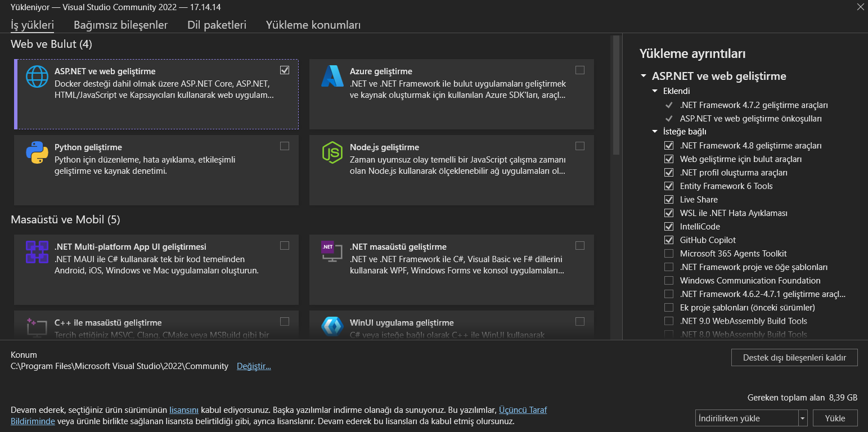Viewport: 868px width, 432px height.
Task: Click the C++ ile masaüstü geliştirme icon
Action: 37,327
